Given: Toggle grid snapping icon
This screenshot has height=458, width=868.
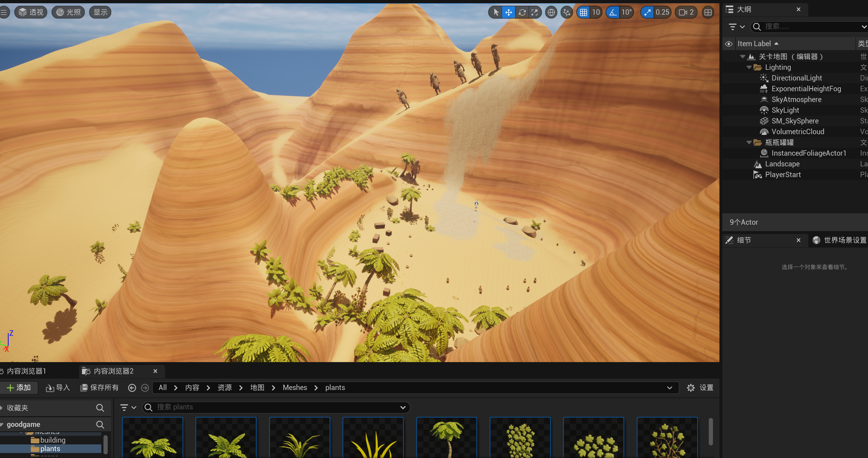Looking at the screenshot, I should click(583, 13).
